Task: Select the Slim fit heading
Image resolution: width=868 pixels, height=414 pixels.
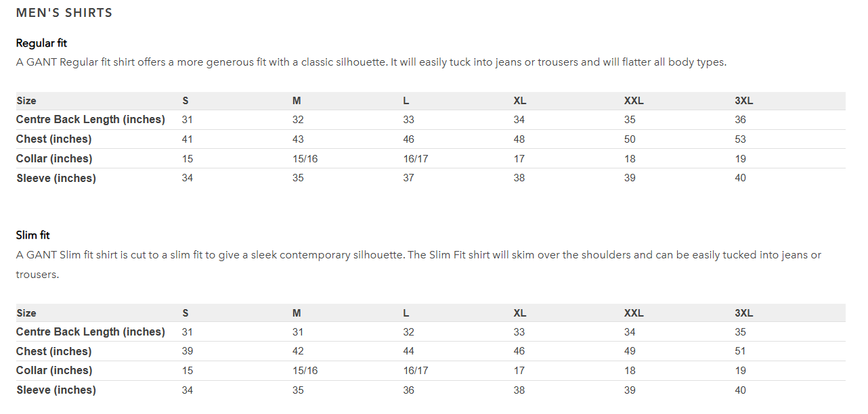Action: [x=32, y=235]
